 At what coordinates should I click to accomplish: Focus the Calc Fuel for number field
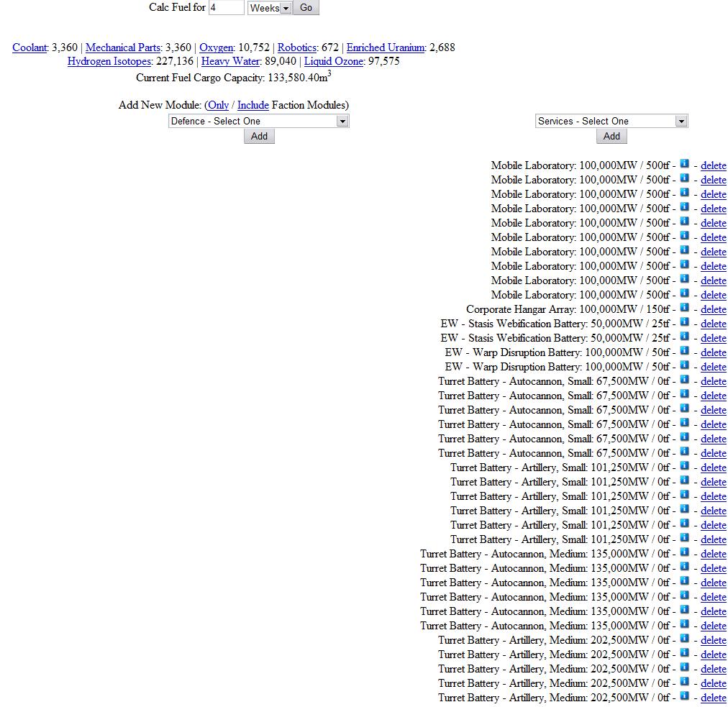(226, 7)
